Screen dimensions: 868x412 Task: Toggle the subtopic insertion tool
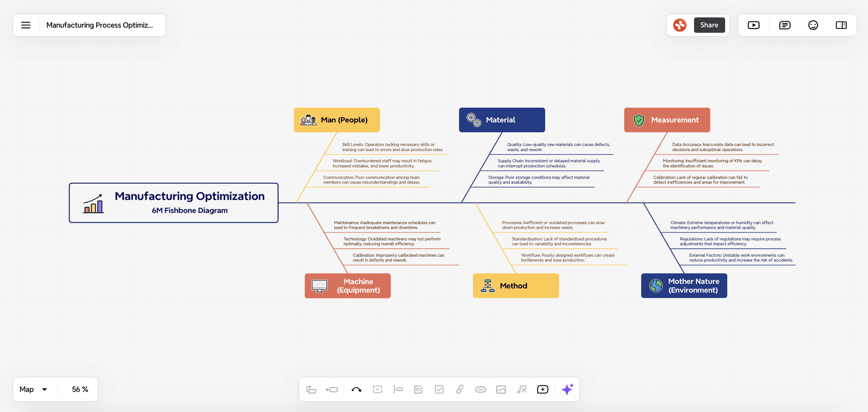(x=332, y=389)
